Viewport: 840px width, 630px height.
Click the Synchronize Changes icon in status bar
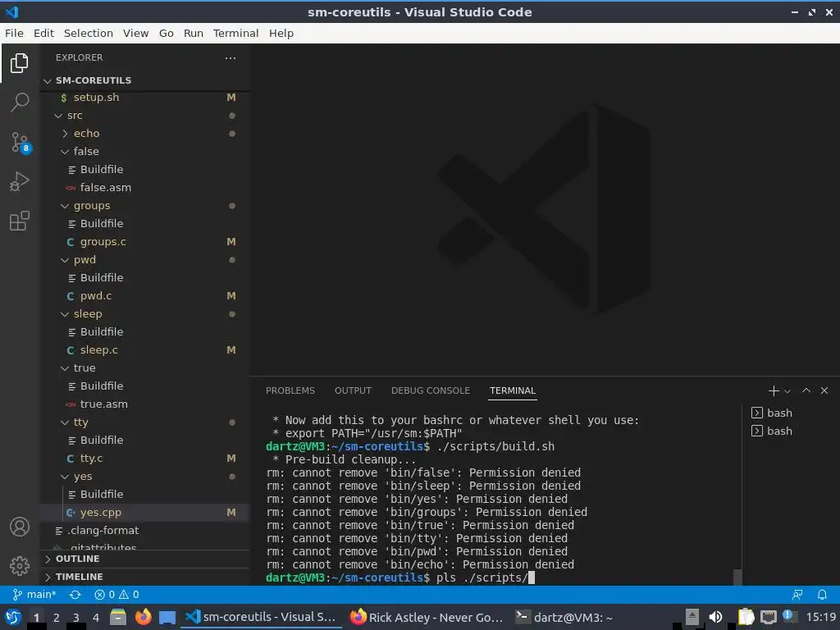pyautogui.click(x=75, y=595)
